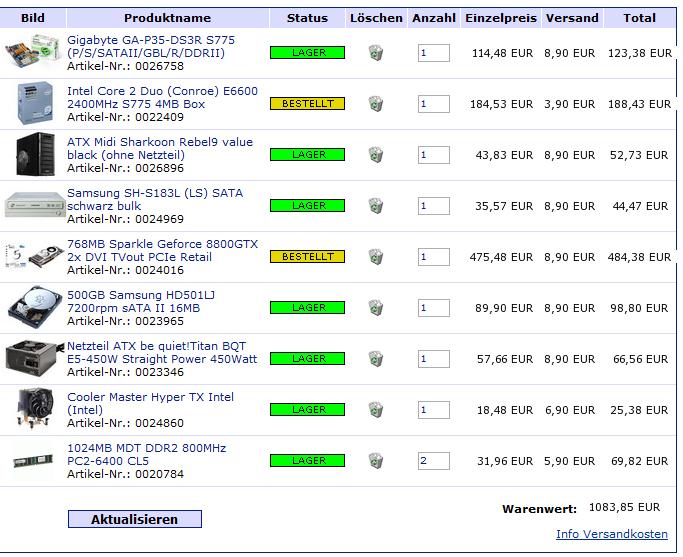This screenshot has height=557, width=683.
Task: Open Gigabyte GA-P35-DS3R S775 product link
Action: pos(151,47)
